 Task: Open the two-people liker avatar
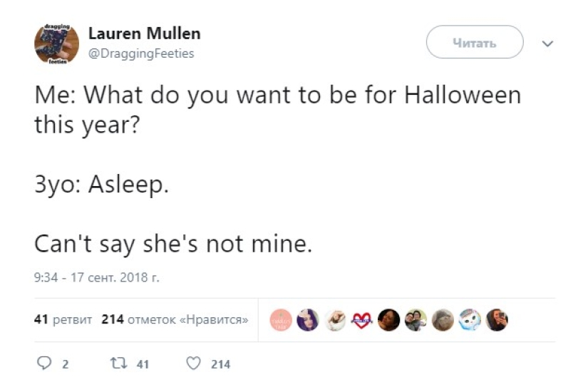416,320
